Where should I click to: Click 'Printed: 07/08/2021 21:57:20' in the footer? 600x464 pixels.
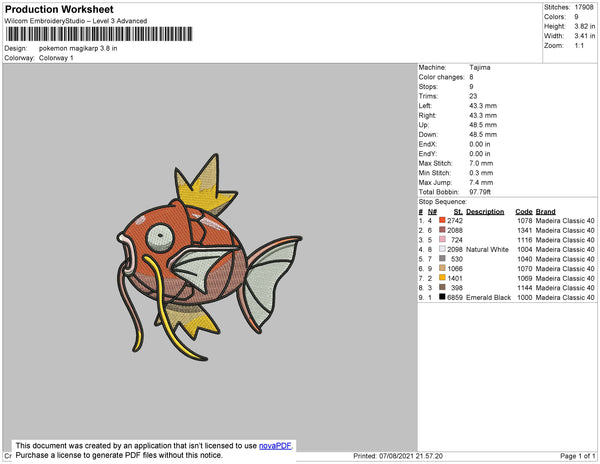point(398,456)
